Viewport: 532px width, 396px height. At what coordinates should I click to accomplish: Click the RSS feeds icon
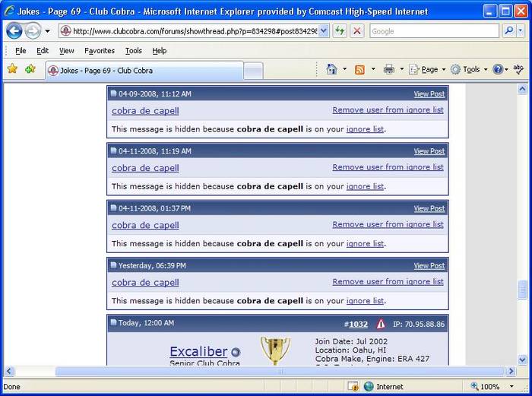click(359, 69)
